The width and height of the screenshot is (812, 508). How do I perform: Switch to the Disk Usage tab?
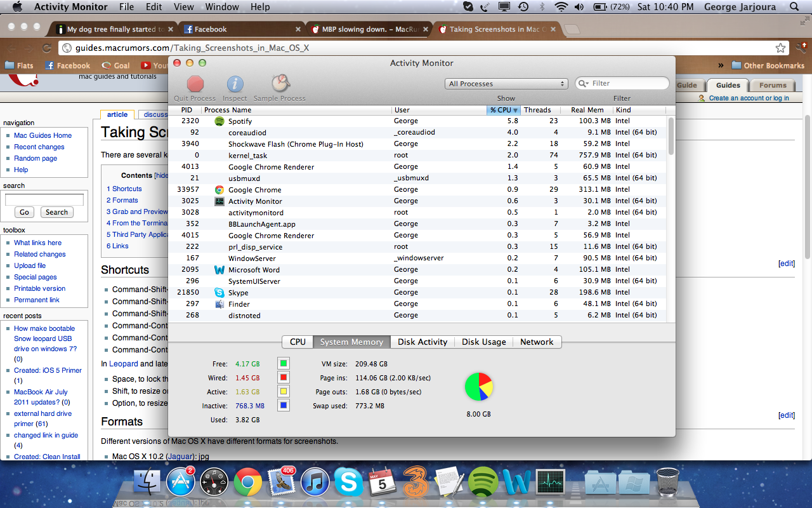(484, 342)
